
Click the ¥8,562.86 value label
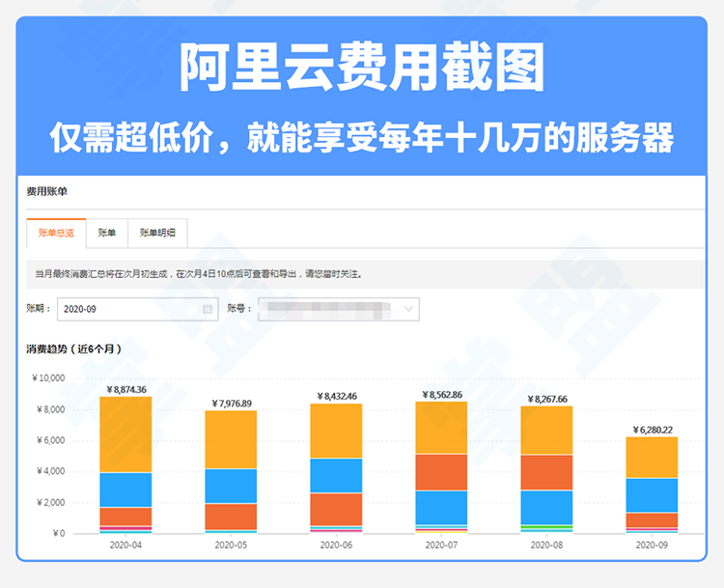click(x=442, y=395)
